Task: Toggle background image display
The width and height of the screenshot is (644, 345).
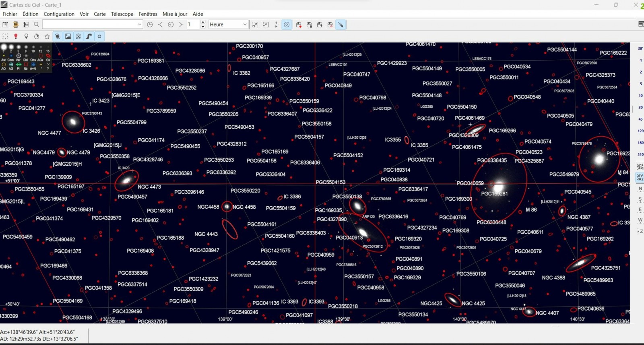Action: point(68,36)
